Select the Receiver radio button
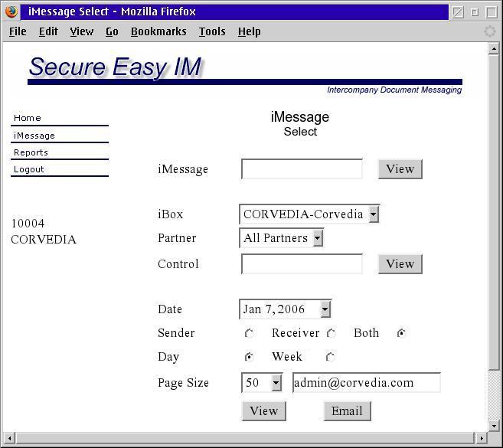The height and width of the screenshot is (448, 503). [332, 333]
